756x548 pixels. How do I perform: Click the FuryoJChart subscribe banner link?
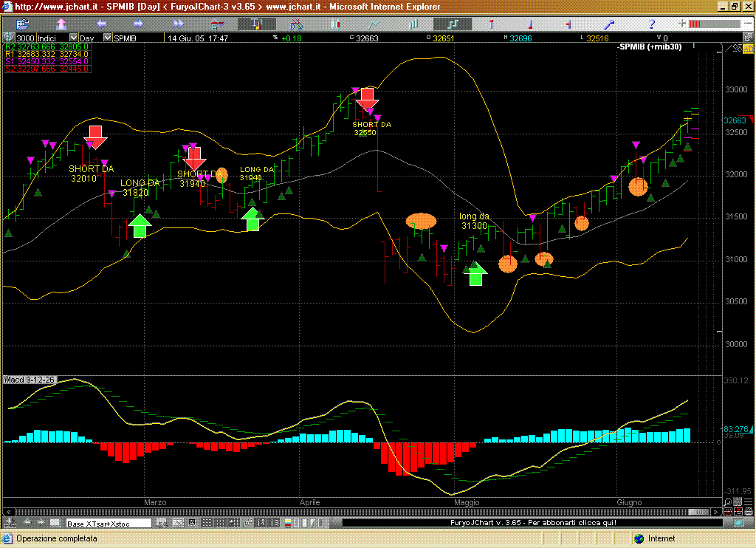click(533, 523)
